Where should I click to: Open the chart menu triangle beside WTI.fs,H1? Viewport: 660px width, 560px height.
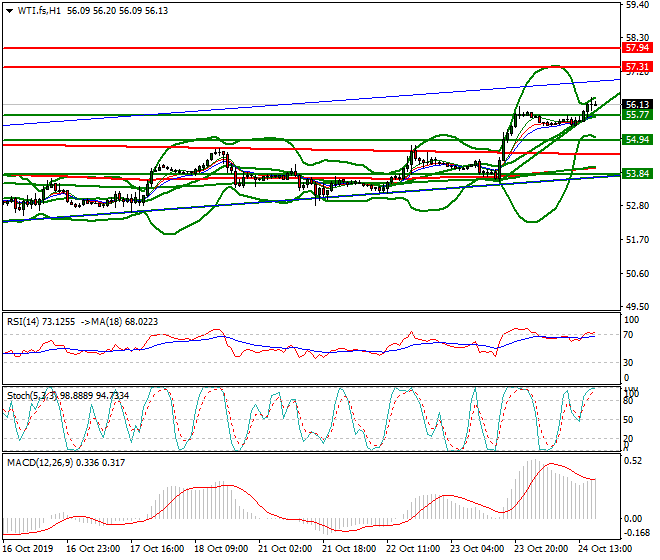coord(9,11)
